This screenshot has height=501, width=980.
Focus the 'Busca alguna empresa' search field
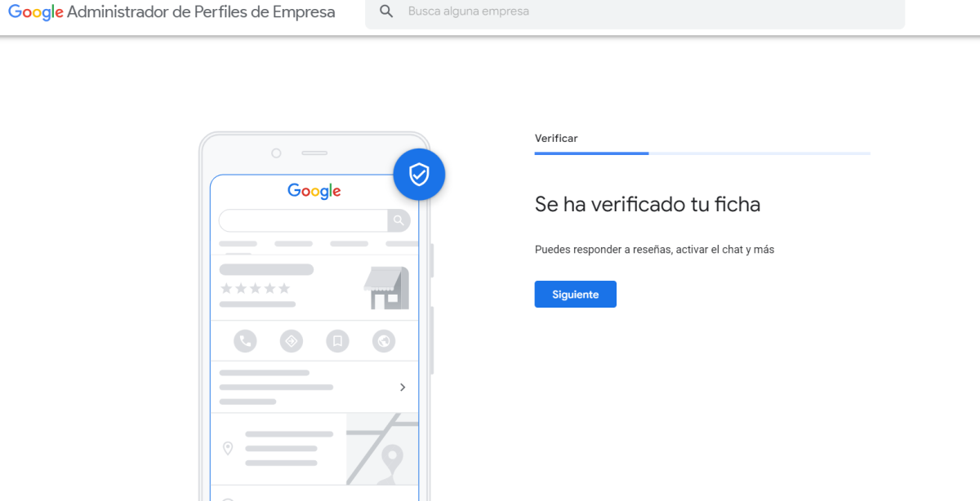635,12
